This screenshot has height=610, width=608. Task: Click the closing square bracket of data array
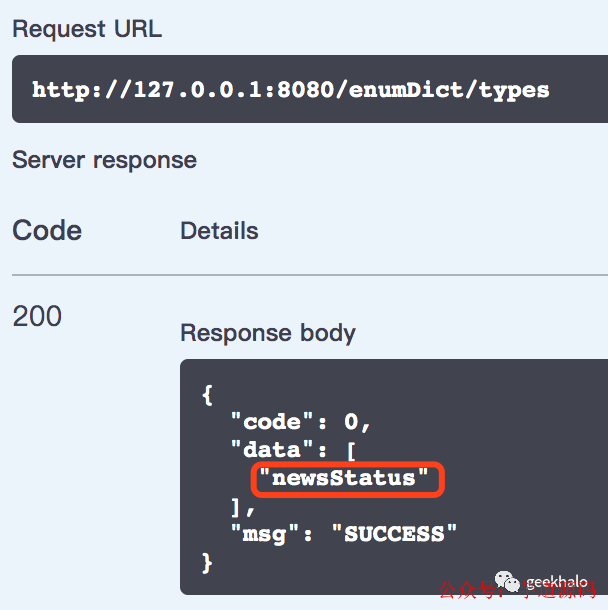coord(235,508)
